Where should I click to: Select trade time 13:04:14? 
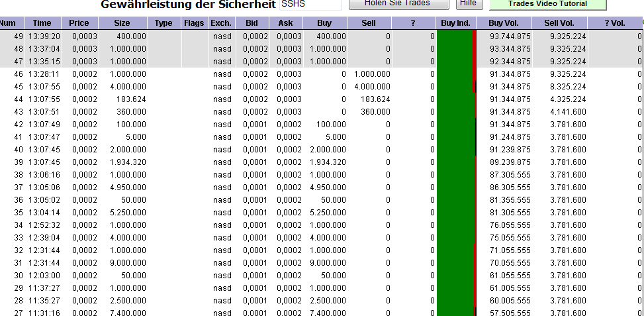(44, 213)
